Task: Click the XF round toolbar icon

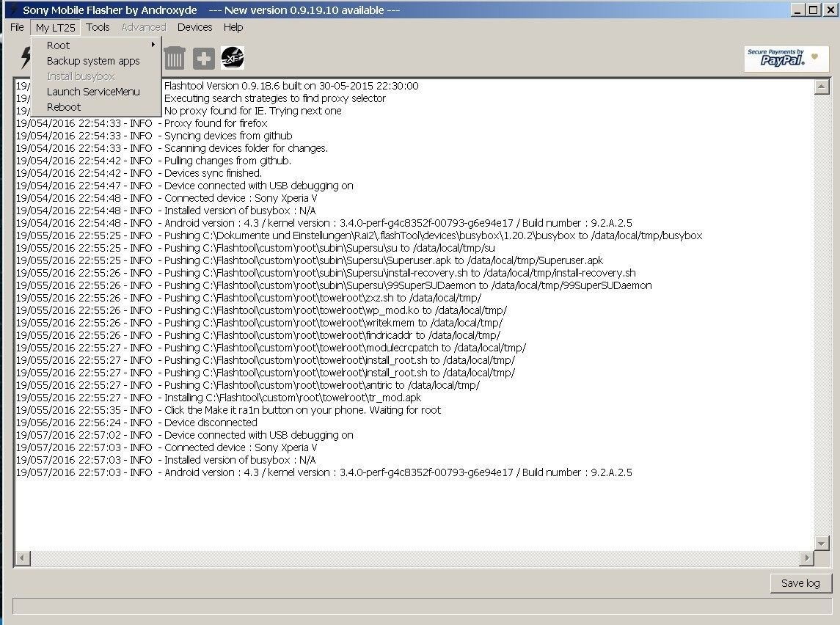Action: pos(233,58)
